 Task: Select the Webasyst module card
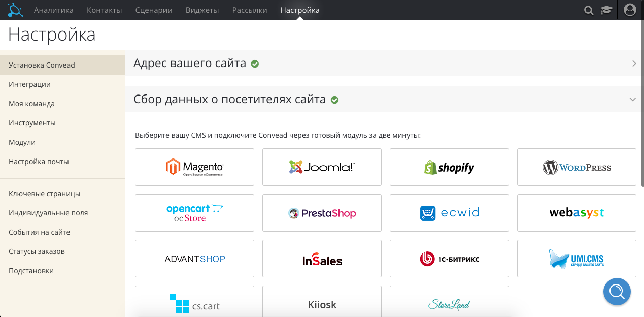click(577, 213)
